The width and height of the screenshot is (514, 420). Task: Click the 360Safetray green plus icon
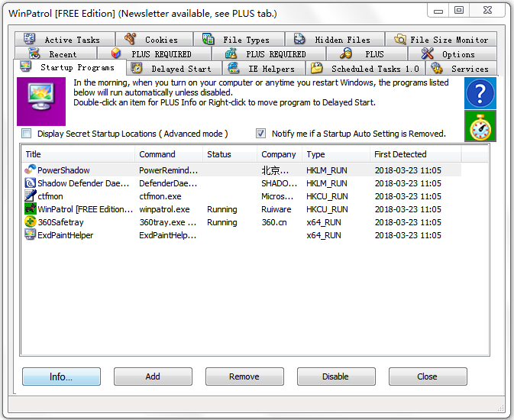pos(30,221)
